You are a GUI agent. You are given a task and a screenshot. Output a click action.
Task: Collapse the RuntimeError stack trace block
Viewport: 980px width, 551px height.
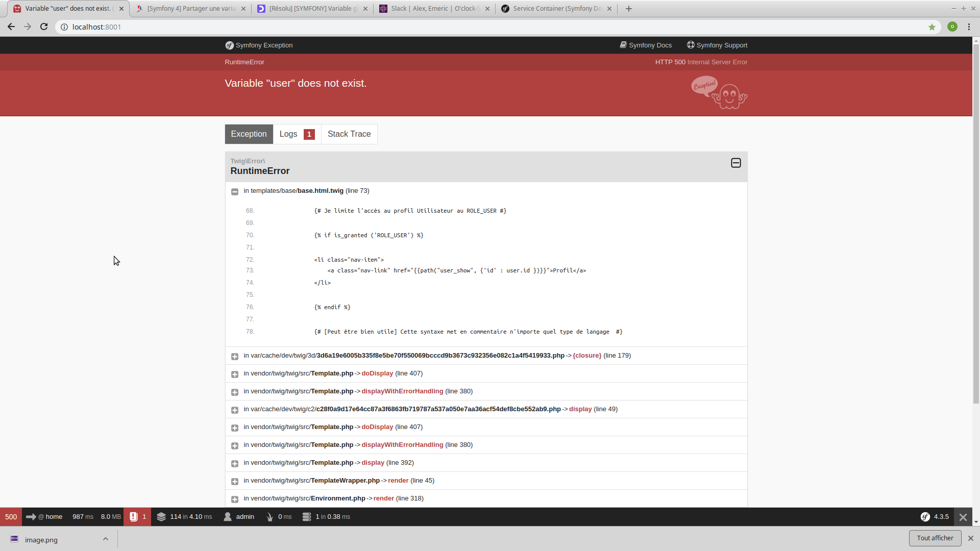736,163
